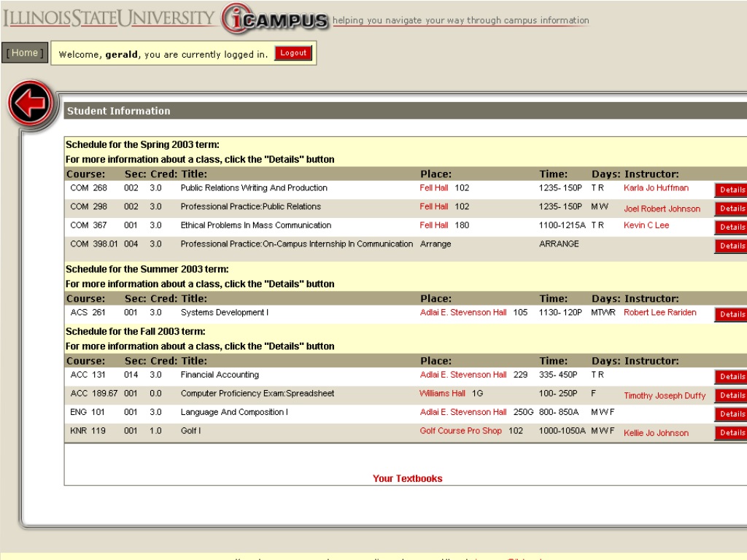Select title Language And Composition I
Image resolution: width=747 pixels, height=560 pixels.
tap(234, 412)
